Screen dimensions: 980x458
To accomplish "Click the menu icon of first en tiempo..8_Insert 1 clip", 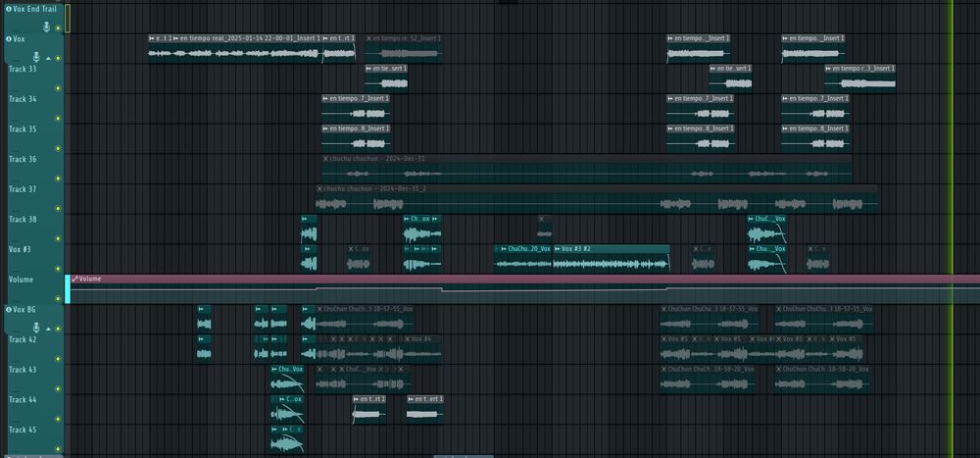I will point(325,128).
